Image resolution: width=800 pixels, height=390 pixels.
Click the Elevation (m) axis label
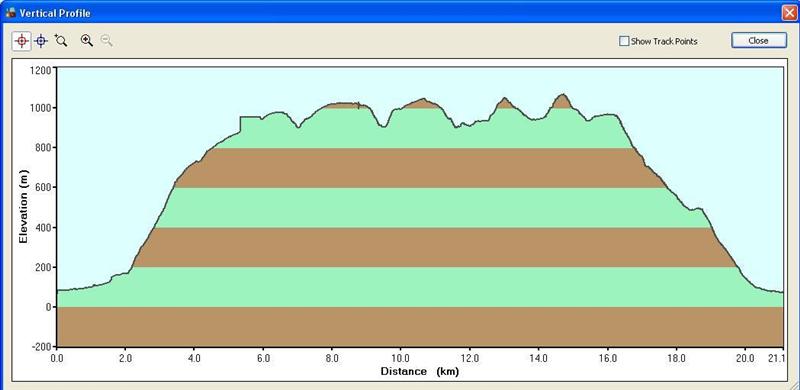[23, 206]
